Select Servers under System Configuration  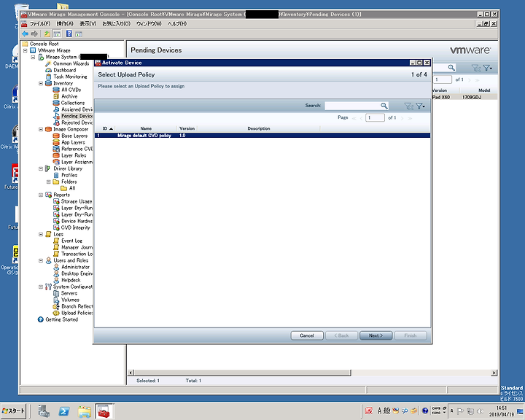[x=69, y=293]
